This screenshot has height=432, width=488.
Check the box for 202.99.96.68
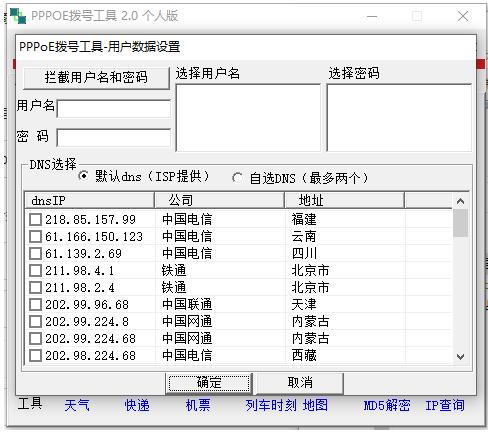(x=35, y=305)
